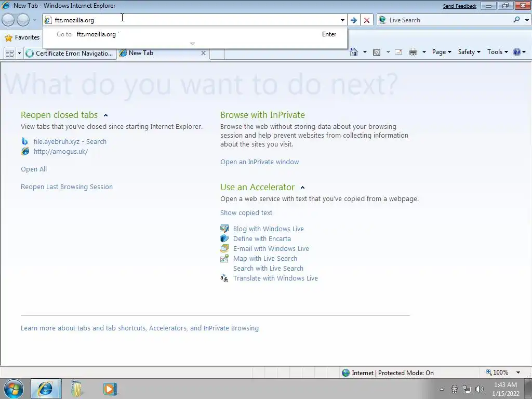Click the Live Search input box
The image size is (532, 399).
[449, 20]
